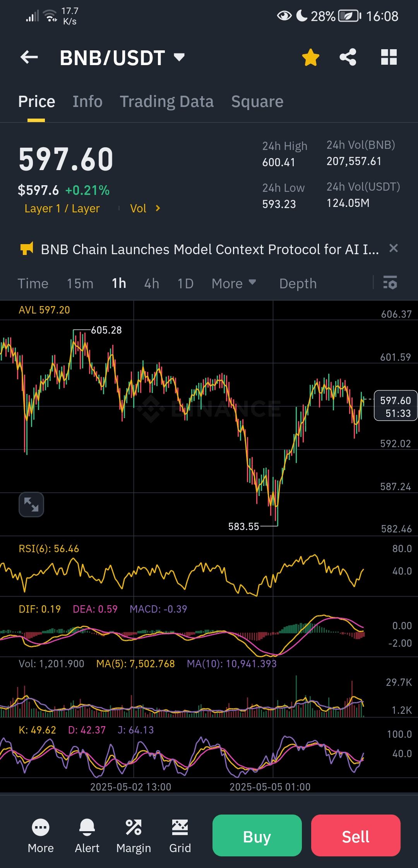
Task: Open the BNB Chain announcement banner
Action: pyautogui.click(x=210, y=250)
